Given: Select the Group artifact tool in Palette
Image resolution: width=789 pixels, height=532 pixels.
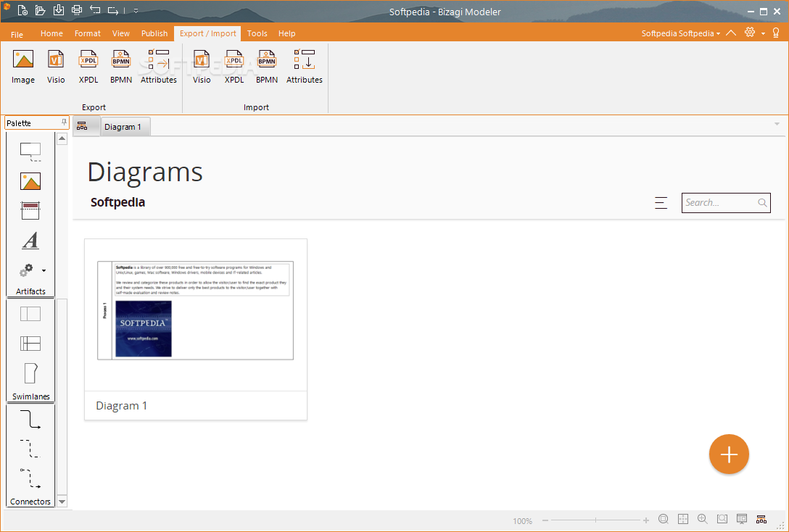Looking at the screenshot, I should click(30, 152).
